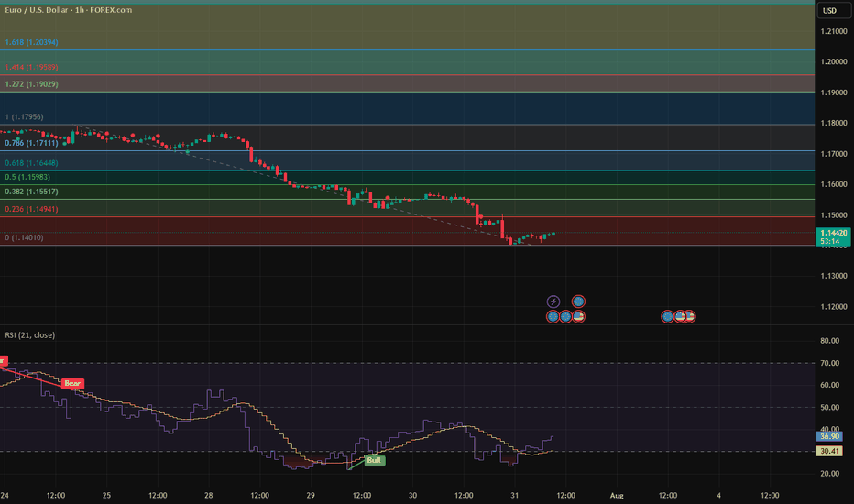Screen dimensions: 854x504
Task: Open the US flag event icon near 31 12:00
Action: point(578,316)
